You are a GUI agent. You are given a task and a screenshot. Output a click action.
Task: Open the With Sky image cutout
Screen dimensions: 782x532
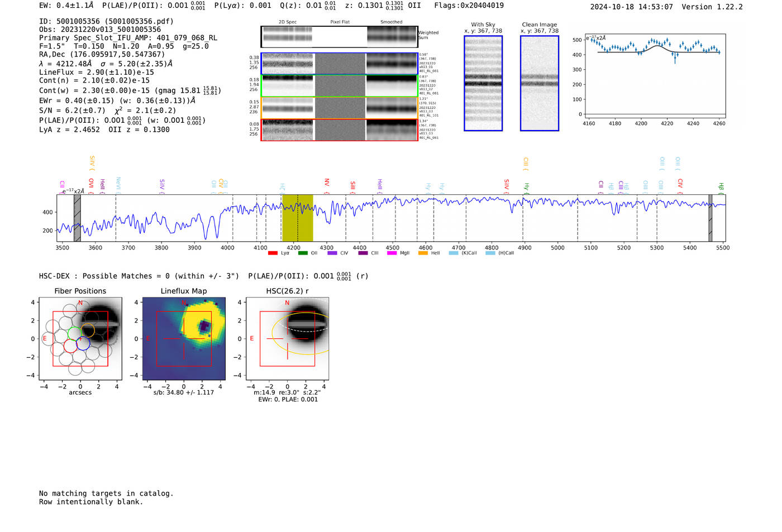click(483, 83)
